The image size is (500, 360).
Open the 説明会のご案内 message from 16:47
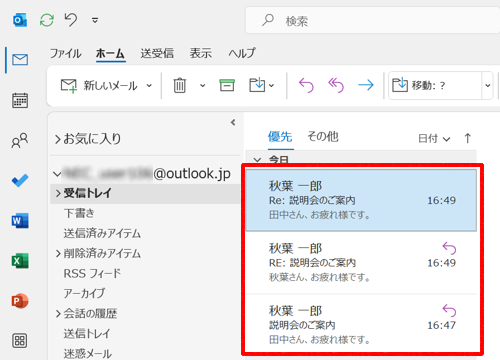(361, 325)
